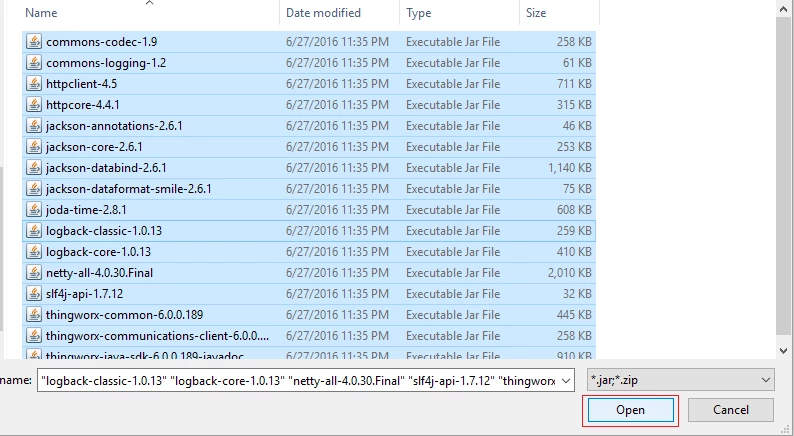This screenshot has width=794, height=436.
Task: Select the slf4j-api-1.7.12 file name
Action: click(84, 294)
